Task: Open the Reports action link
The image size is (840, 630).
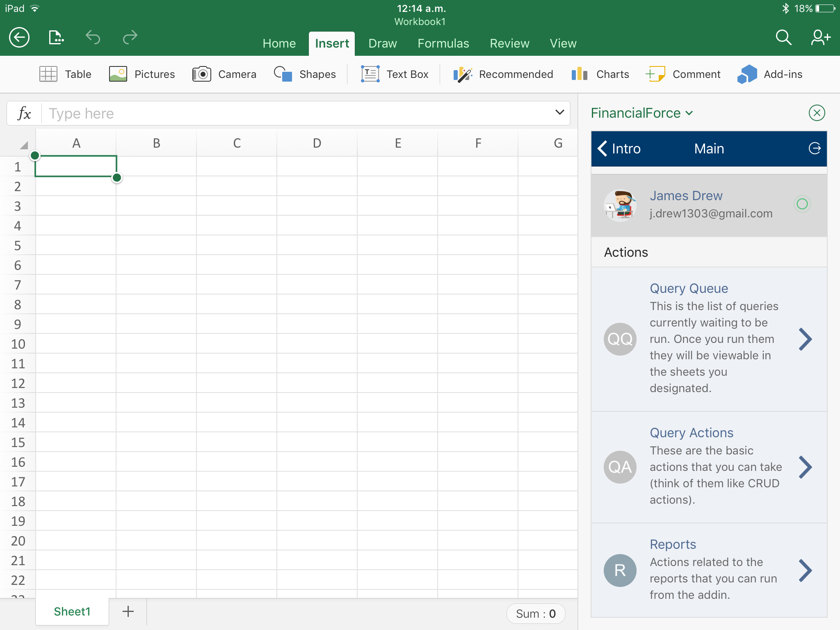Action: (x=673, y=544)
